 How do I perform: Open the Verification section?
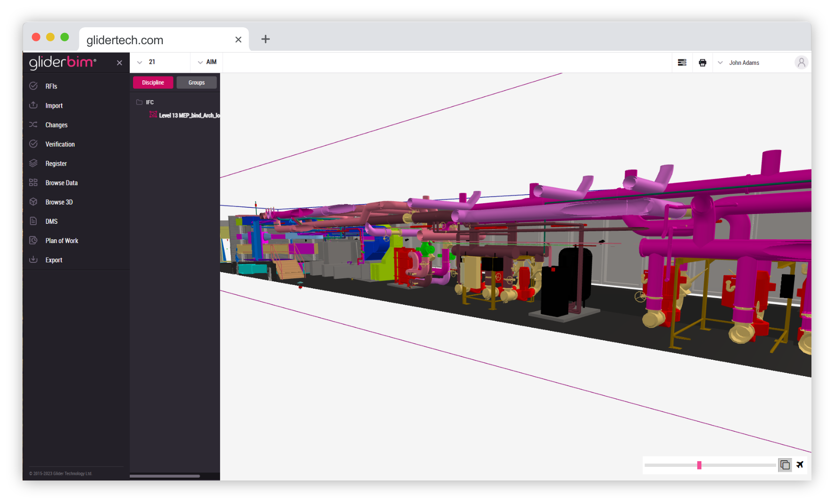coord(60,144)
